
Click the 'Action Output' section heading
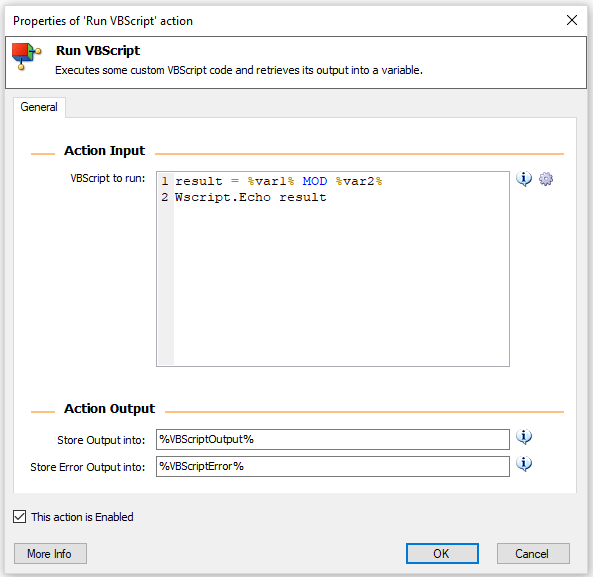109,408
